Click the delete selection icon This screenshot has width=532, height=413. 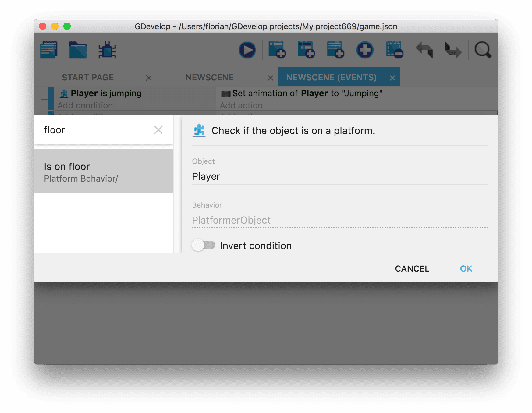point(394,50)
